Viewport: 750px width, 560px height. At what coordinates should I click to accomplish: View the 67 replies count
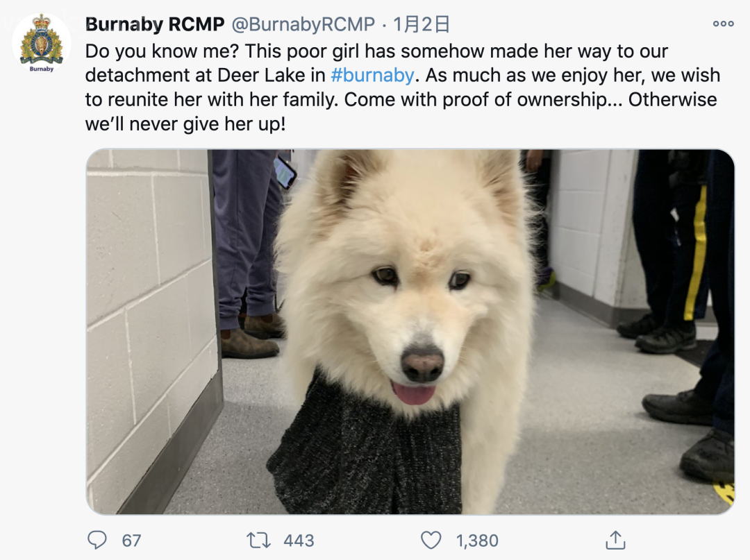131,541
